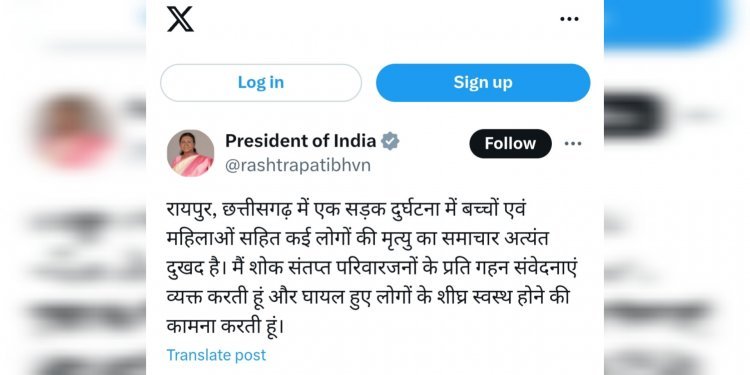Open the President of India profile picture

(x=190, y=153)
